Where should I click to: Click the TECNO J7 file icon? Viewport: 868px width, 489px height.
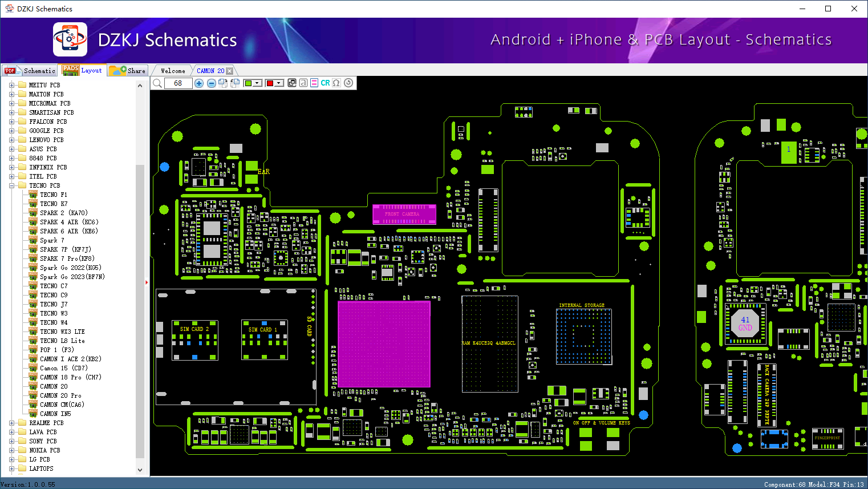point(33,304)
